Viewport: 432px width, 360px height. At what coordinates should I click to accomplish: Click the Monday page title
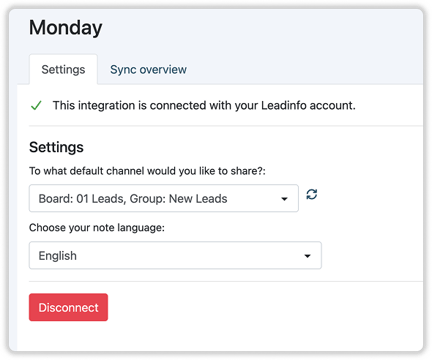[x=66, y=28]
